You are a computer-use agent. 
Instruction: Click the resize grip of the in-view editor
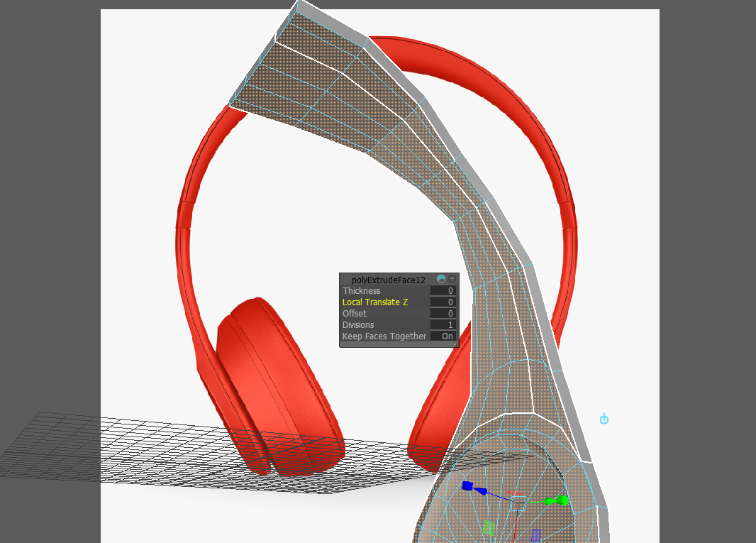click(455, 344)
